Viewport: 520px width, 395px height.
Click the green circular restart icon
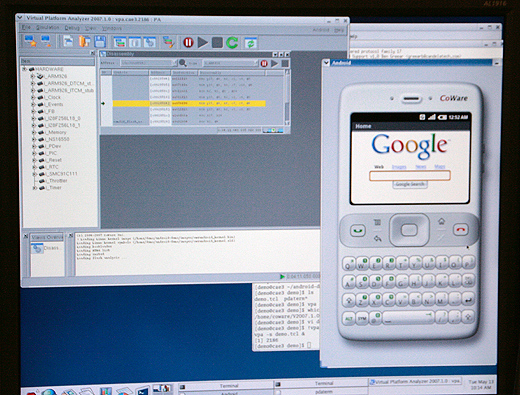click(x=232, y=42)
